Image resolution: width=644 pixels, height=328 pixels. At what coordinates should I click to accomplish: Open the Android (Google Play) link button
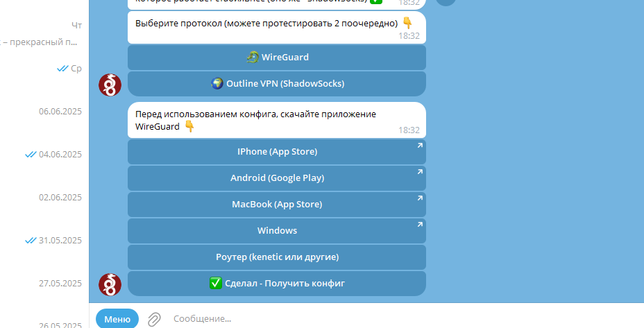click(277, 178)
